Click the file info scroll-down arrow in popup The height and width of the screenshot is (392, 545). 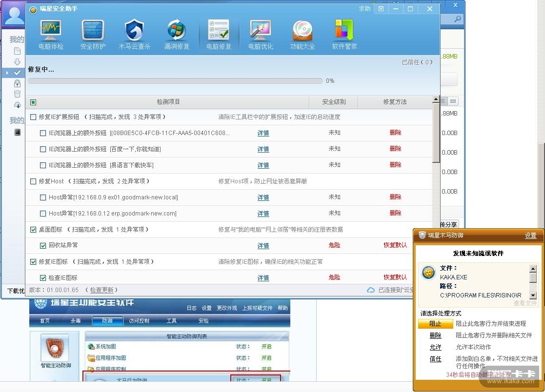(533, 295)
